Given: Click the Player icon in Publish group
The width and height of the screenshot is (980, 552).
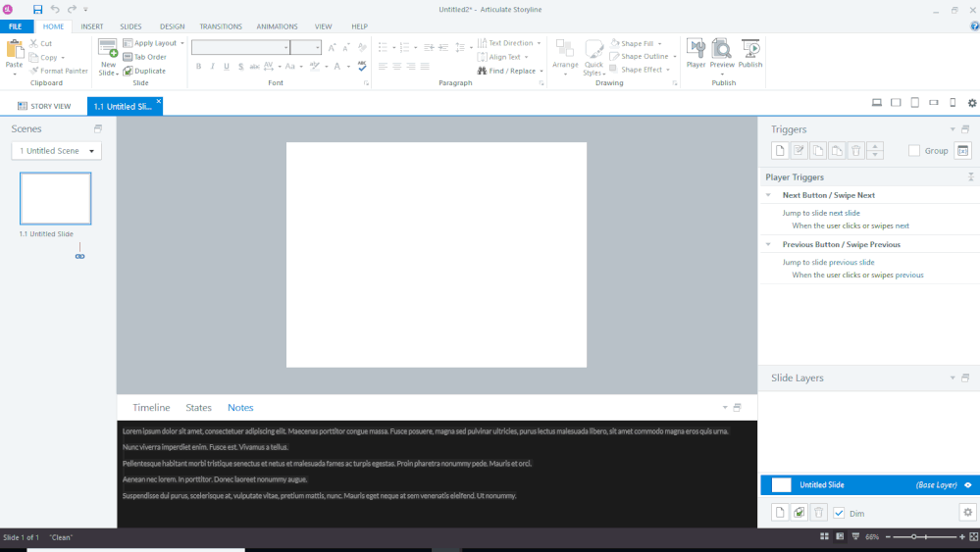Looking at the screenshot, I should [696, 53].
